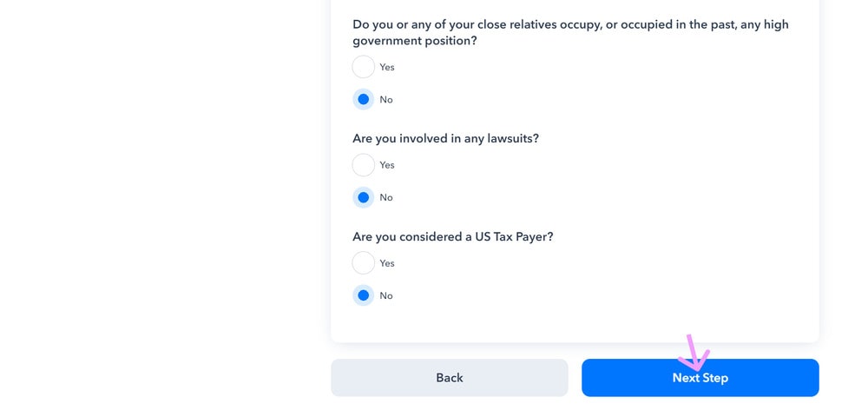Click 'No' label text under lawsuits question
The image size is (868, 417).
tap(386, 198)
